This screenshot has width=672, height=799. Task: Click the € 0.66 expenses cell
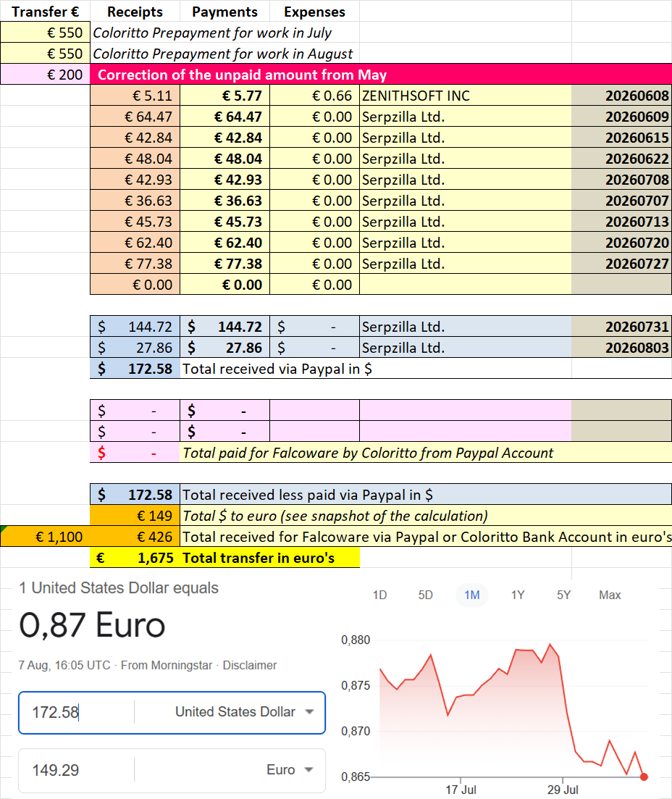click(x=314, y=96)
